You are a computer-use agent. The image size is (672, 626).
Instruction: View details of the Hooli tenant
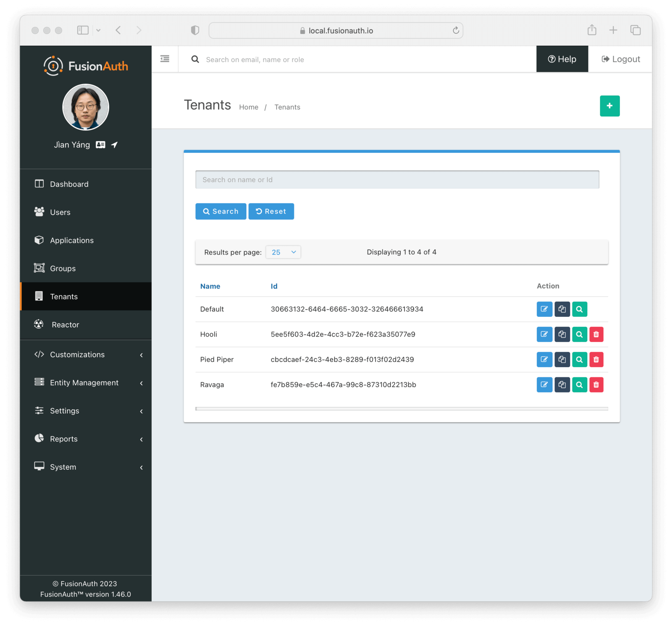tap(579, 334)
